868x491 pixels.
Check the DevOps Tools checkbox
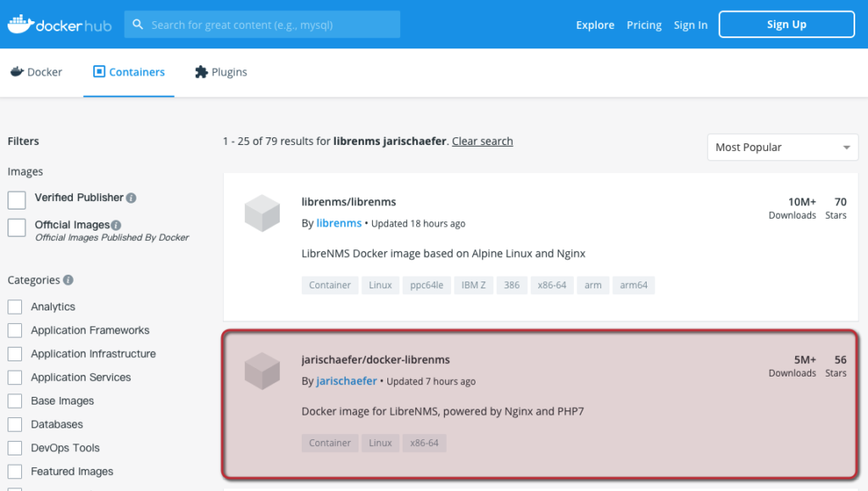[15, 448]
